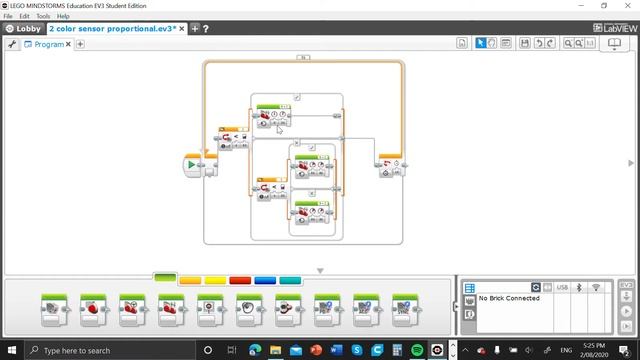Select the top Move Steering block in switch

click(x=273, y=116)
